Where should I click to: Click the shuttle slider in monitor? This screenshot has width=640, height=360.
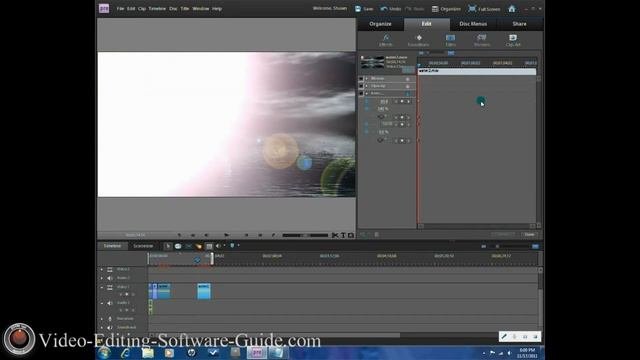pos(305,235)
